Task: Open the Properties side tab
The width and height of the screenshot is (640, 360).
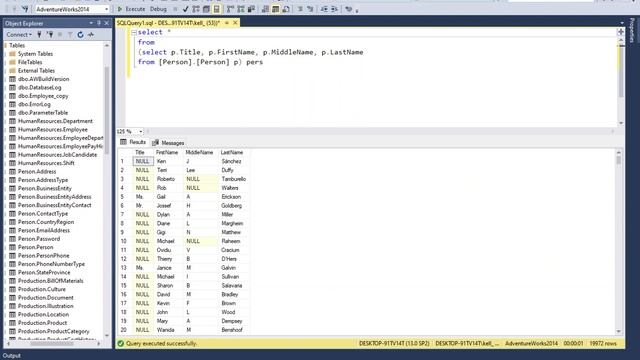Action: coord(632,29)
